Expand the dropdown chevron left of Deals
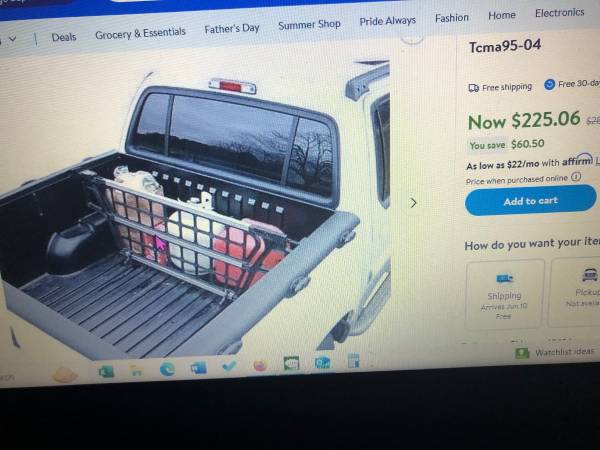The width and height of the screenshot is (600, 450). (12, 39)
